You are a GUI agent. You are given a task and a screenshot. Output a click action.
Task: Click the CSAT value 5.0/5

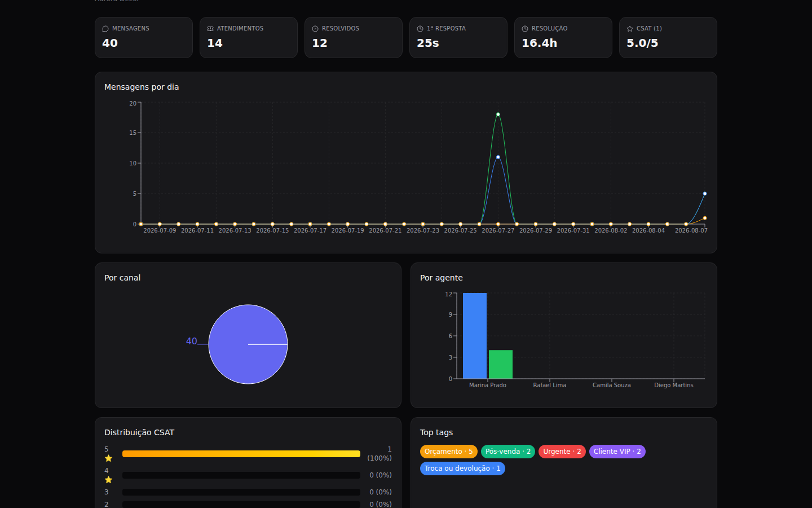click(x=642, y=43)
